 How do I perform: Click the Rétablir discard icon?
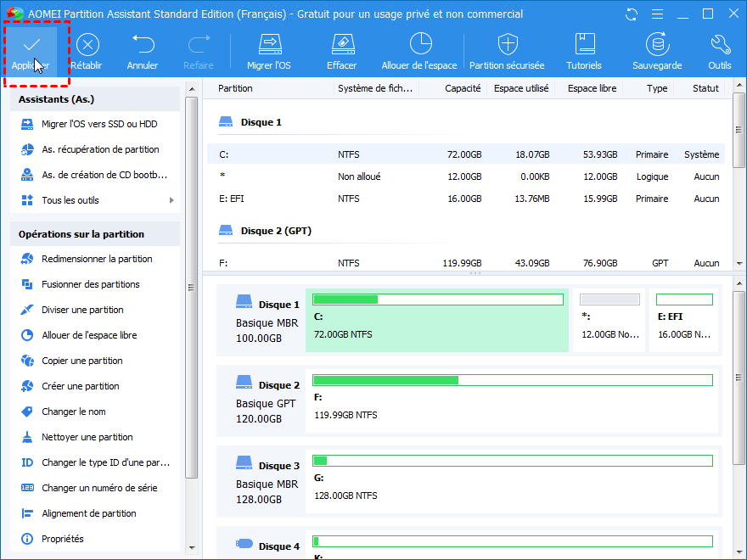pyautogui.click(x=87, y=44)
